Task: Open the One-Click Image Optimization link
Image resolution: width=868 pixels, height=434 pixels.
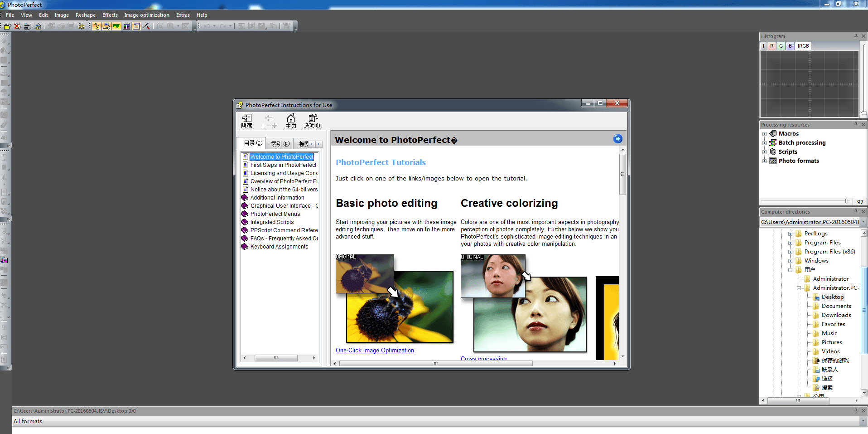Action: pyautogui.click(x=375, y=351)
